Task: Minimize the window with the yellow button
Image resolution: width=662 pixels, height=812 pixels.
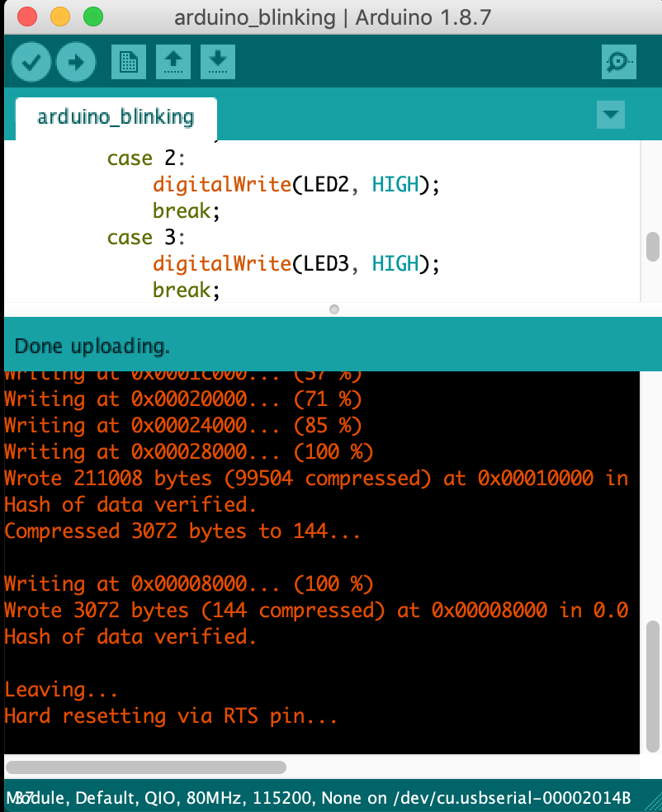Action: click(x=60, y=17)
